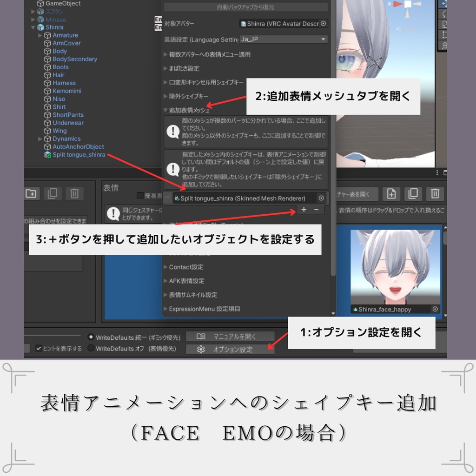Expand ExpressionMenu 設定項目 section

click(165, 309)
